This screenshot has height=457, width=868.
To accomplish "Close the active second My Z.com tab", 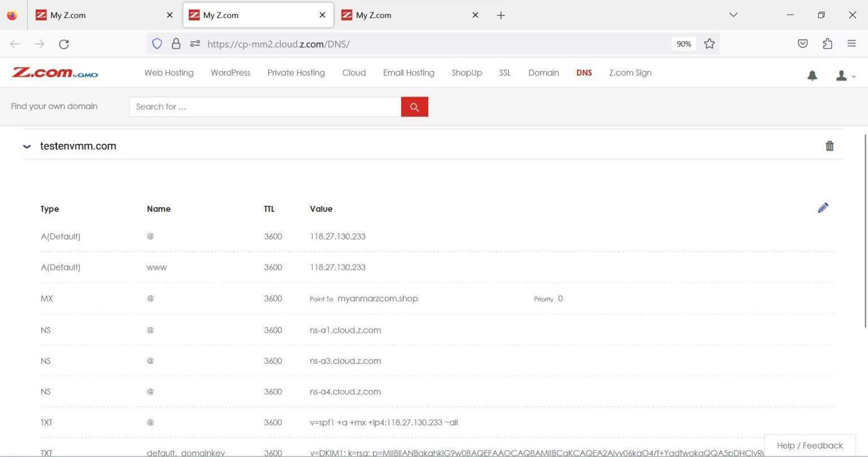I will click(x=322, y=15).
